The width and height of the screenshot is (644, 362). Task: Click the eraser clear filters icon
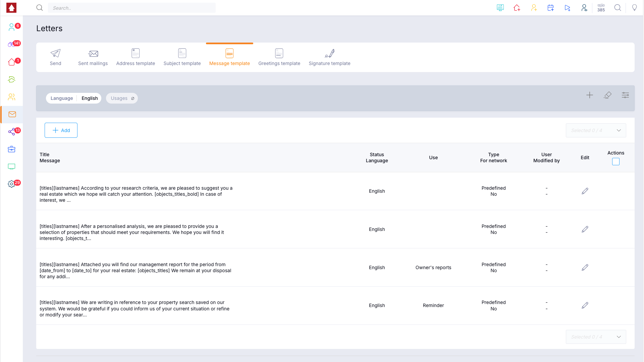607,95
